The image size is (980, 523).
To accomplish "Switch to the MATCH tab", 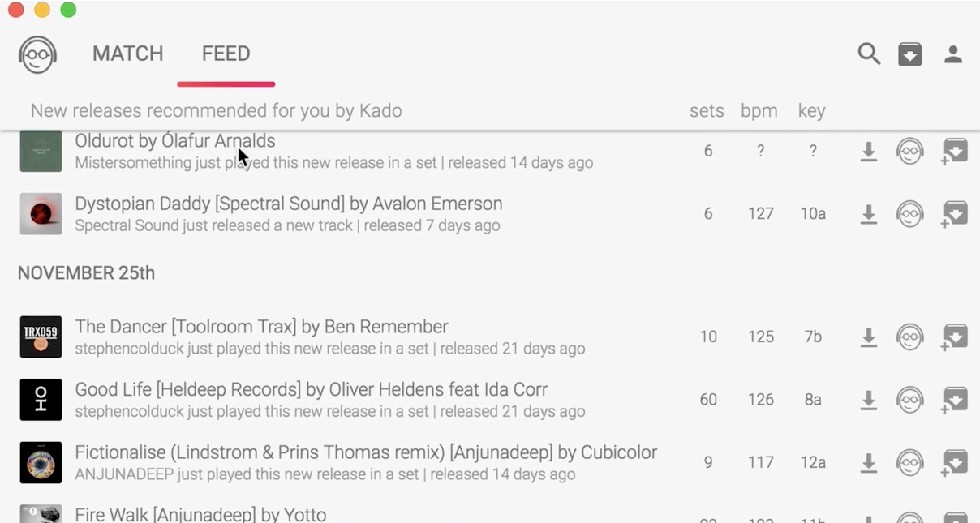I will (x=127, y=54).
